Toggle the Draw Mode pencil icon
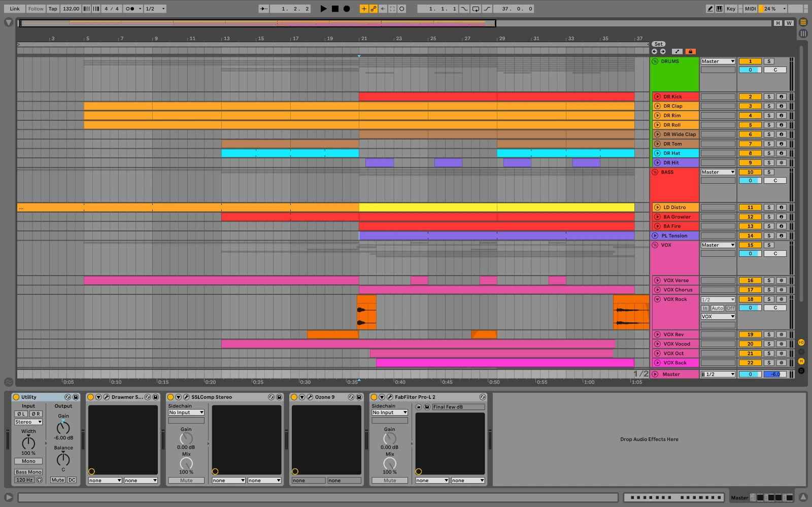 (x=710, y=9)
